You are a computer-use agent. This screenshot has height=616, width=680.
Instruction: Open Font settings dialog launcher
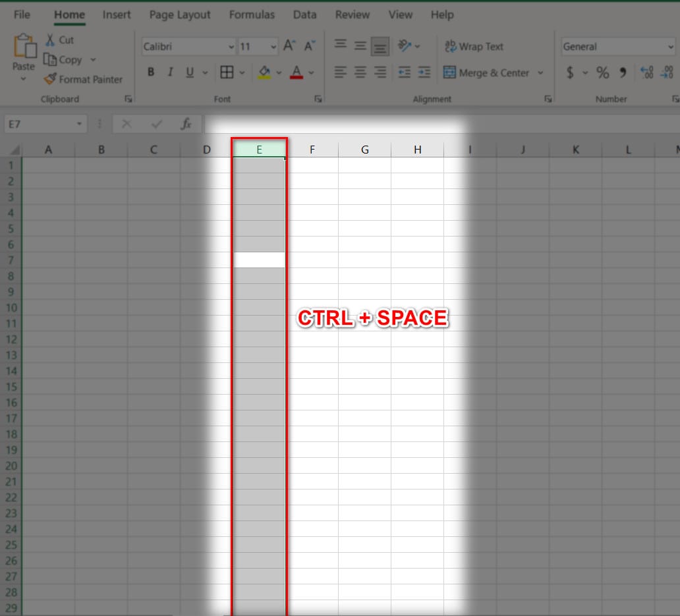coord(318,99)
